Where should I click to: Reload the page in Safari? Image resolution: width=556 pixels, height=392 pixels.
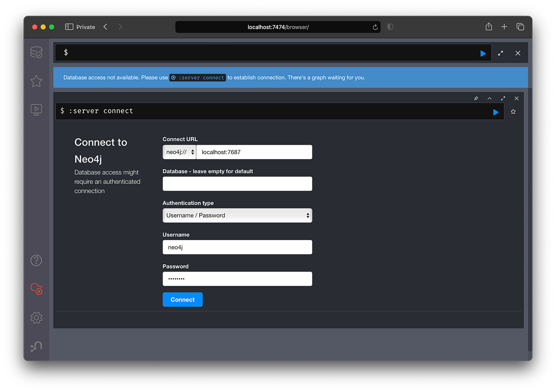375,27
